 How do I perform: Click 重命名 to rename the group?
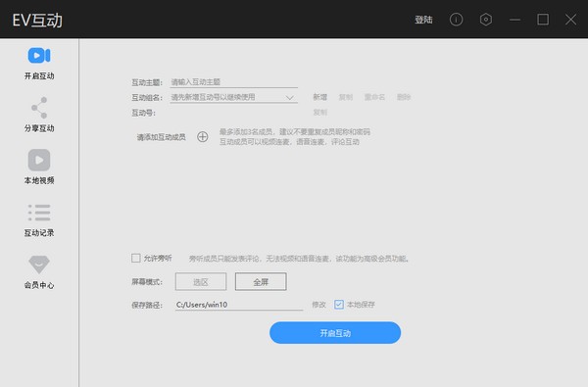374,97
